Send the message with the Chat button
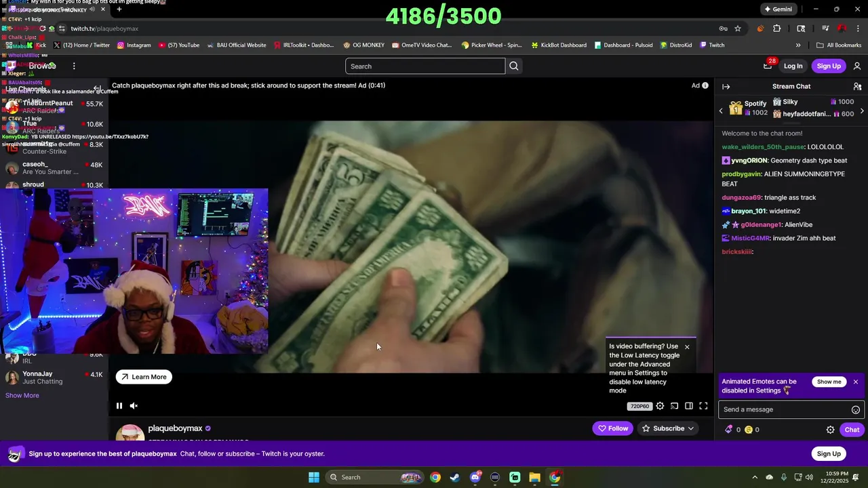The image size is (868, 488). [x=852, y=430]
